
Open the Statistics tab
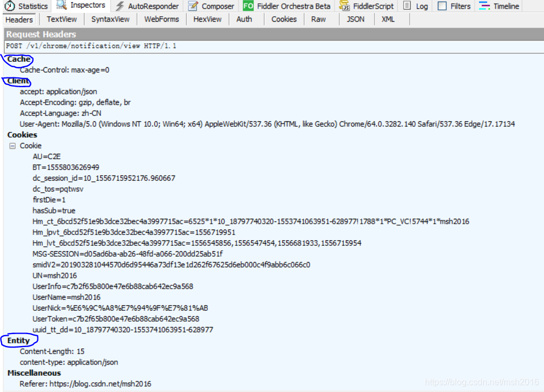point(27,6)
